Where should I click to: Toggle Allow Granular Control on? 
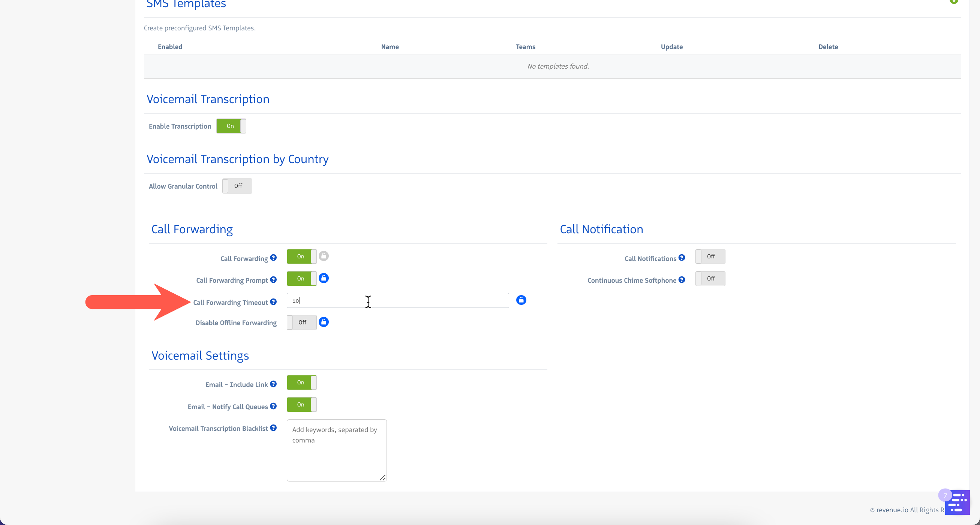click(x=237, y=186)
